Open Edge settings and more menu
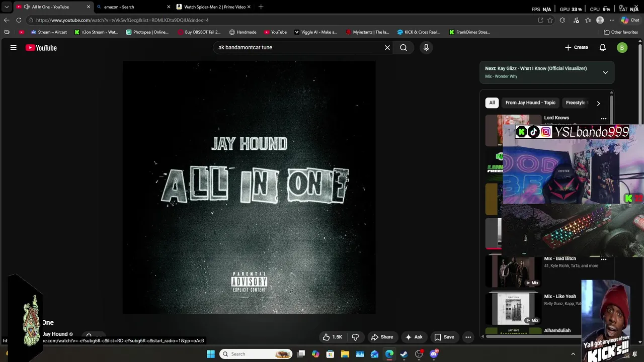 click(612, 20)
